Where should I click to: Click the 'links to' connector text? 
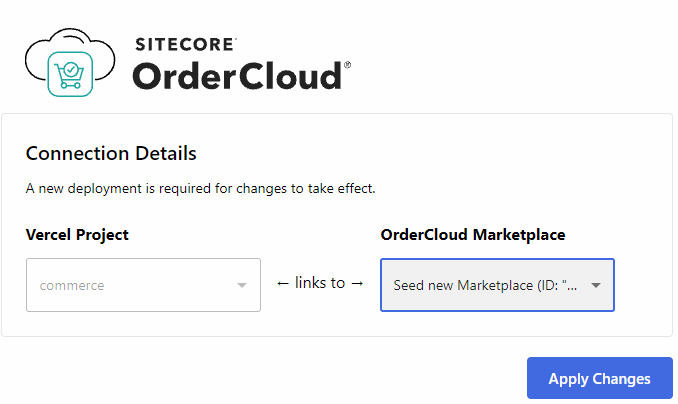click(320, 283)
